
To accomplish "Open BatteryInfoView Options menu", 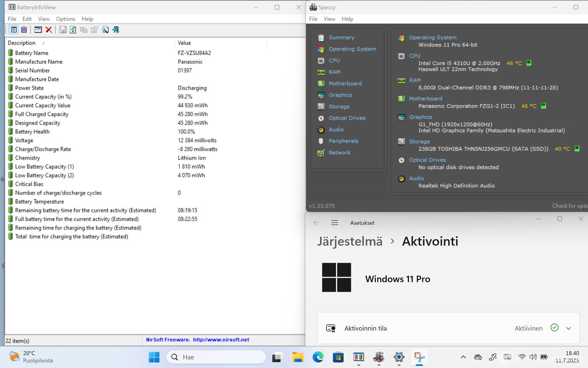I will pos(66,19).
